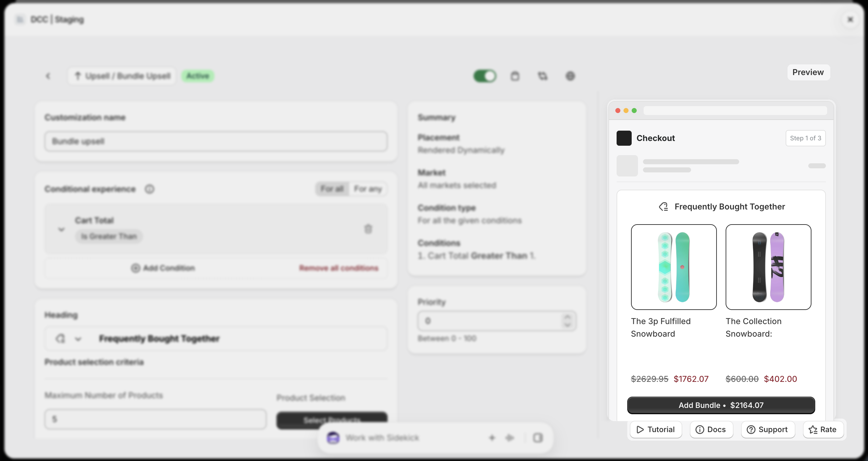
Task: Edit the Customization name field
Action: 216,141
